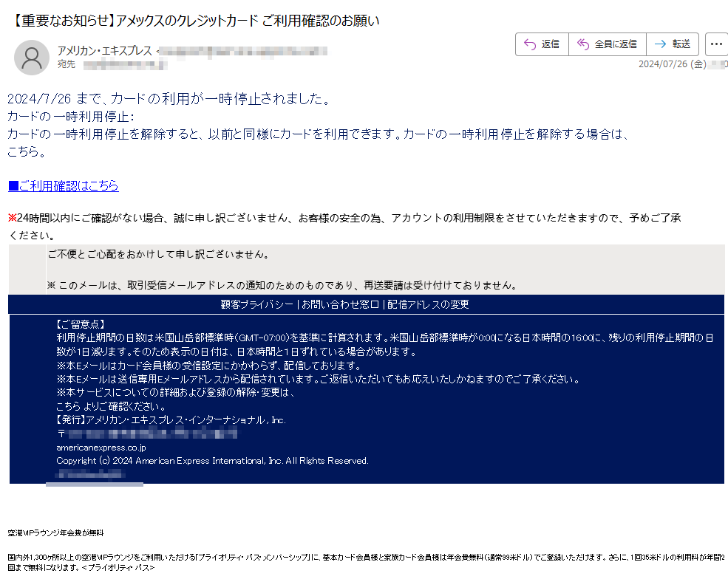Click the 【発行】アメリカン・エキスプレス・インターナショナル line
This screenshot has height=579, width=728.
tap(169, 420)
